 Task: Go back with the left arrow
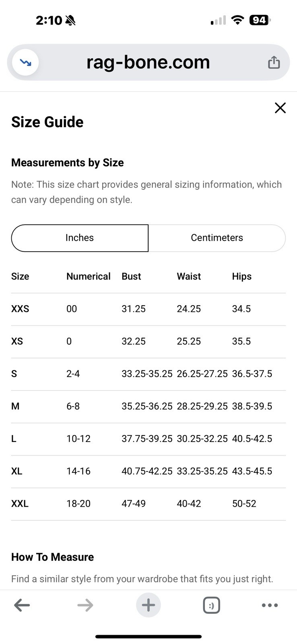22,605
